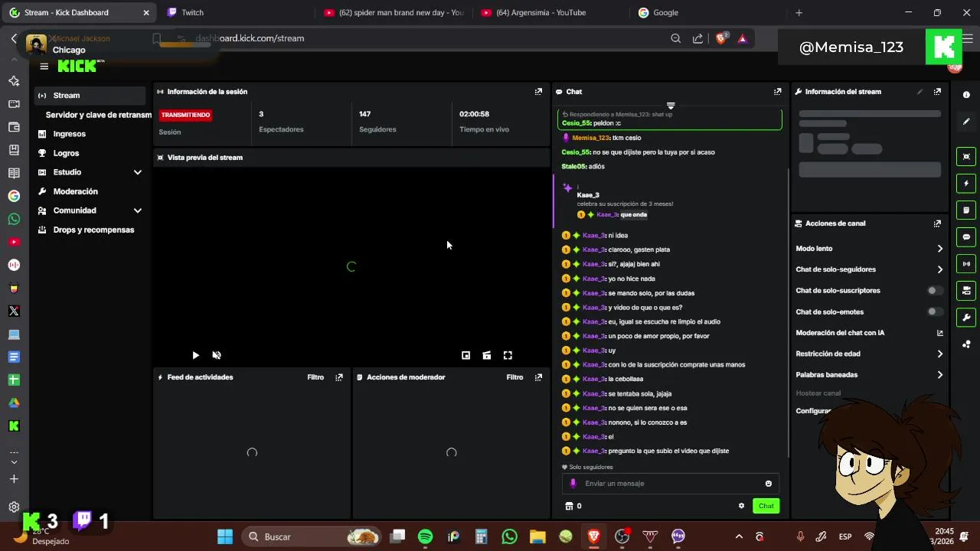
Task: Send message with green Chat button
Action: pyautogui.click(x=766, y=506)
